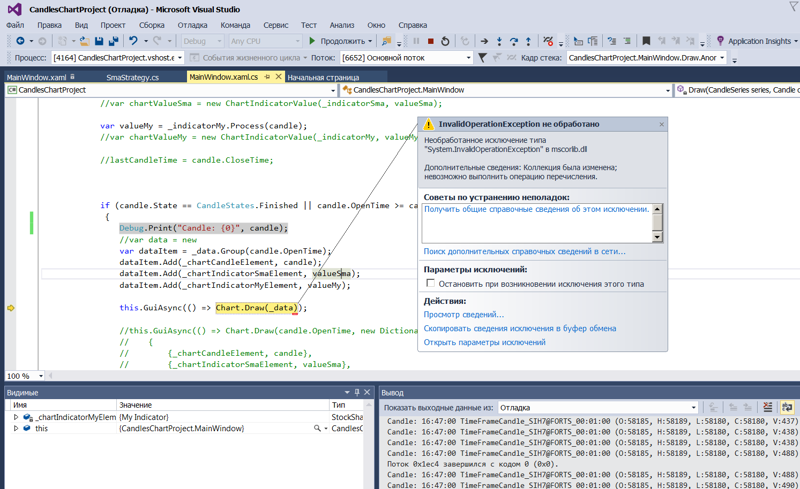Open the Файл menu

click(15, 25)
